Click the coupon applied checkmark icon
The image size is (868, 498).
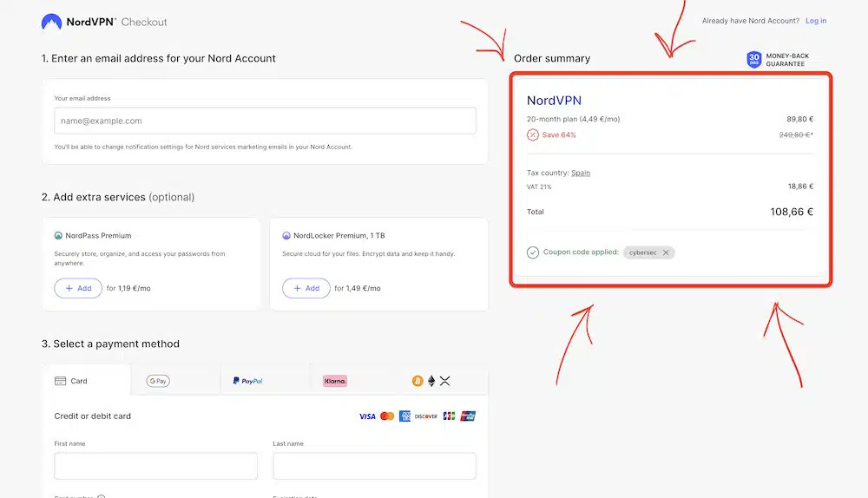coord(533,252)
